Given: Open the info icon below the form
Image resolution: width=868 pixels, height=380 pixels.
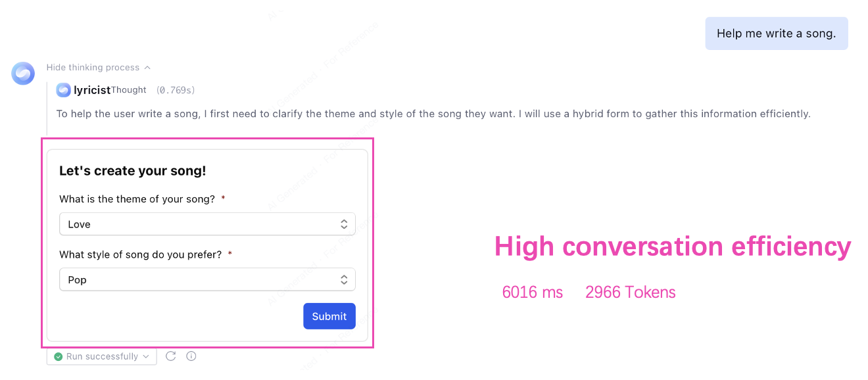Looking at the screenshot, I should click(191, 356).
